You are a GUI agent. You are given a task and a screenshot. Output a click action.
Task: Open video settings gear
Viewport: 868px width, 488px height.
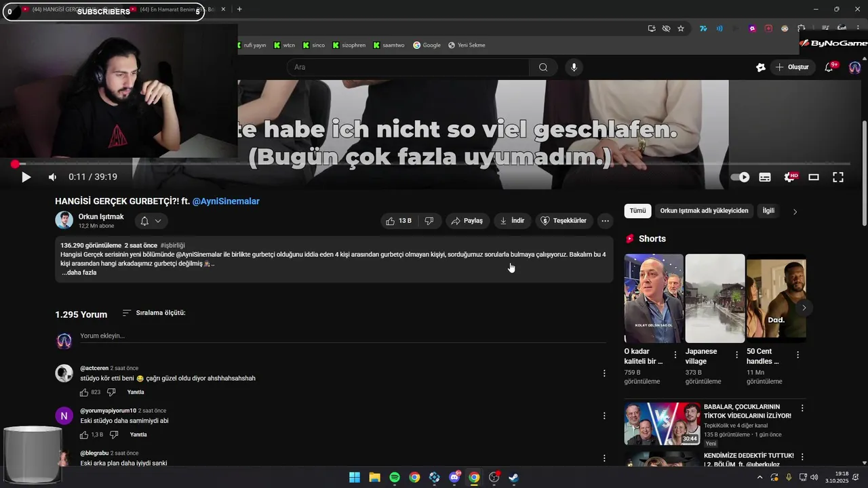[790, 177]
